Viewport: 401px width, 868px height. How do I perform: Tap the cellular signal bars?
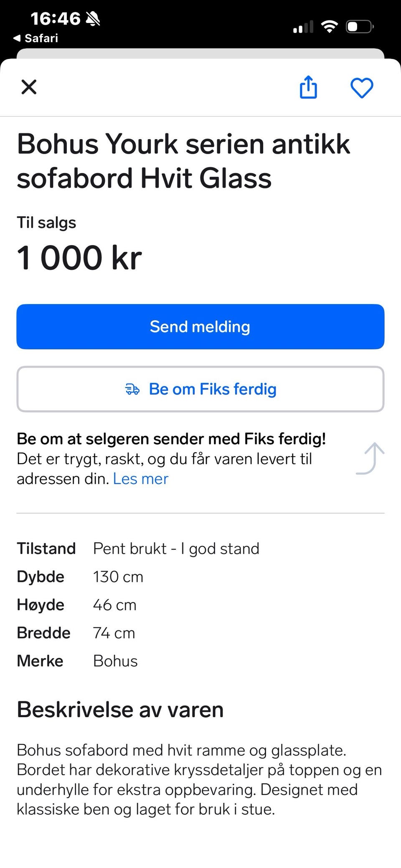coord(303,27)
